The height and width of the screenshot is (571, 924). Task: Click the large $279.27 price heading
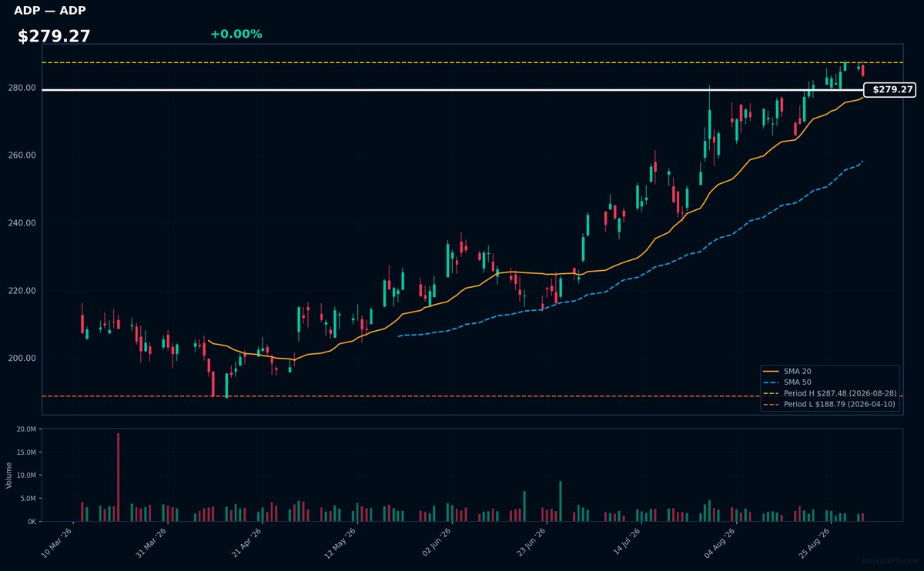pos(54,36)
